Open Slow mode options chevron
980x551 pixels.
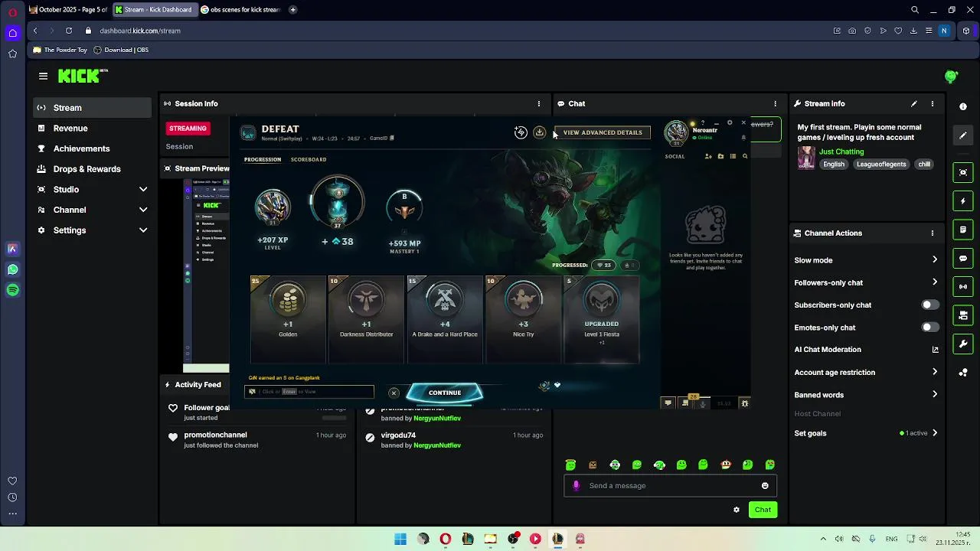pyautogui.click(x=935, y=260)
